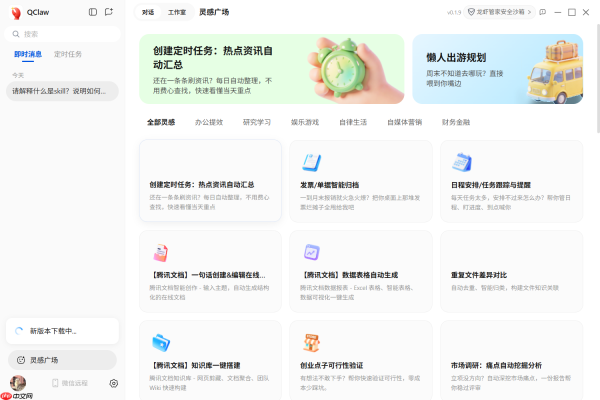
Task: Click the v0.1.9 version label
Action: click(x=454, y=13)
